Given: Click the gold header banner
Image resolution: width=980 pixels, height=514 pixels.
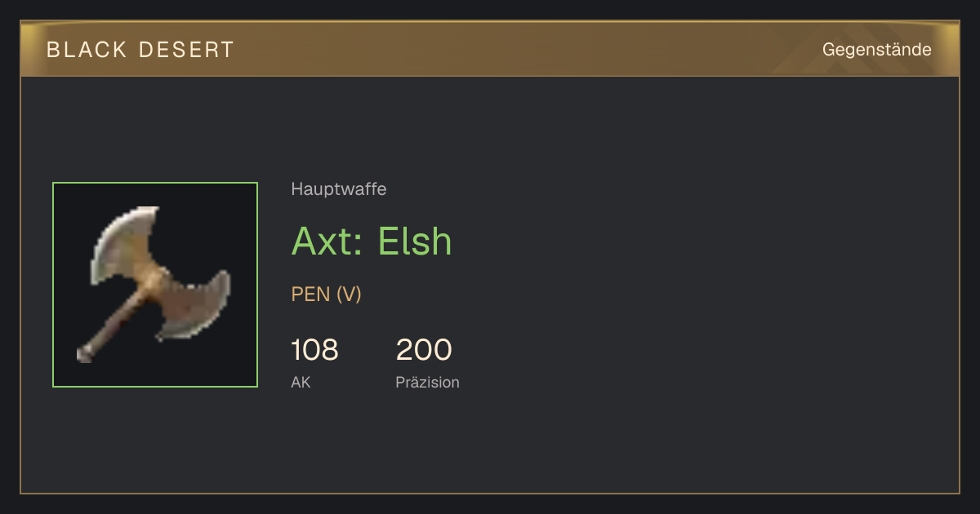Looking at the screenshot, I should (x=490, y=49).
